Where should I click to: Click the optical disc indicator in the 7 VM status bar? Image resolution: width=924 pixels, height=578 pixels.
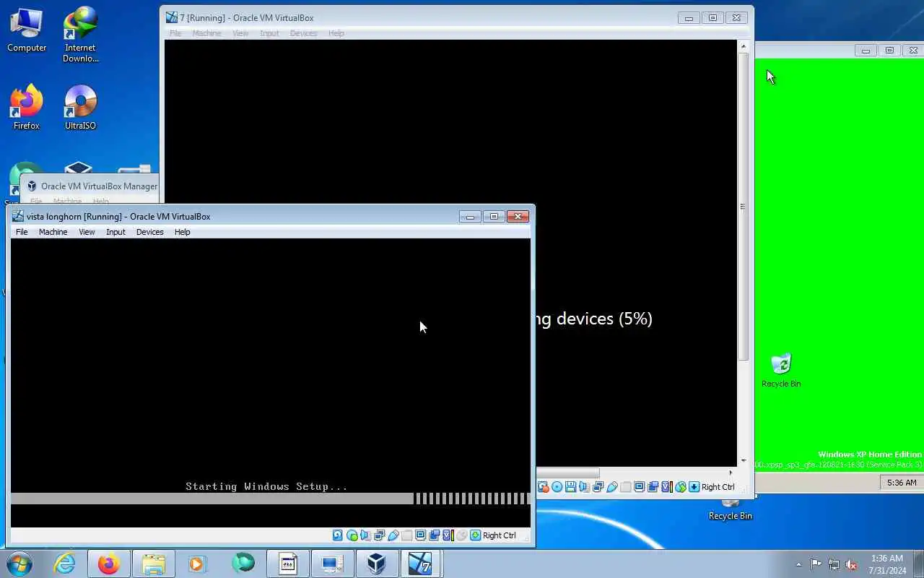[x=557, y=487]
